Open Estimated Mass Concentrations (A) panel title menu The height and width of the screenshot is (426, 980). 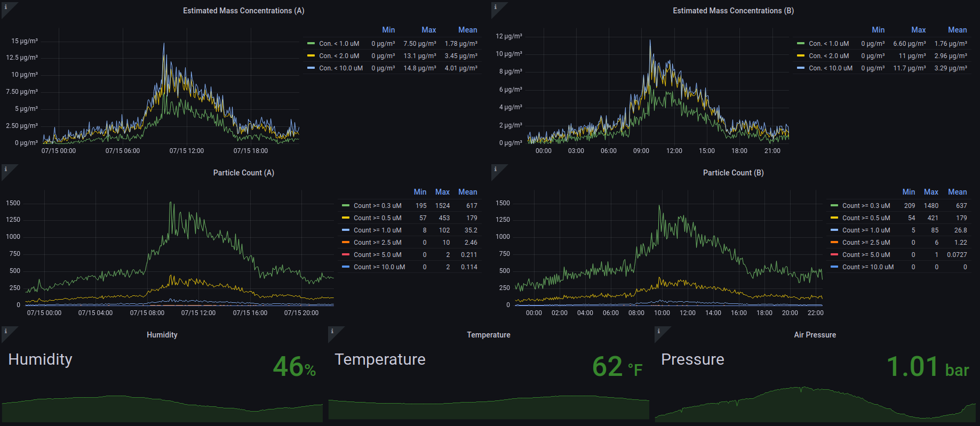[x=244, y=11]
